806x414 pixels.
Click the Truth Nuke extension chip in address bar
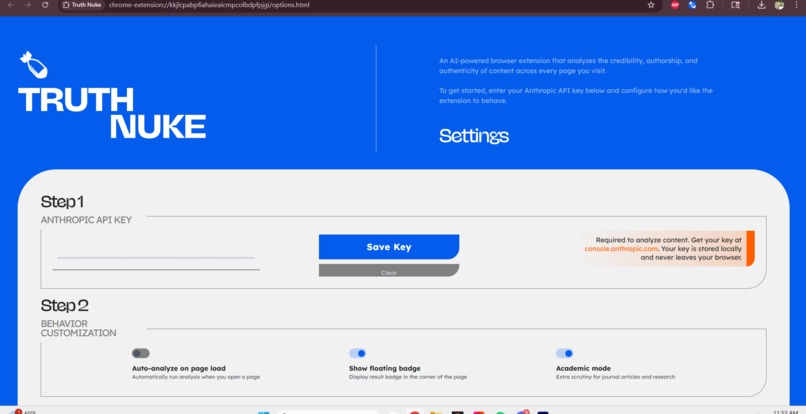tap(82, 5)
